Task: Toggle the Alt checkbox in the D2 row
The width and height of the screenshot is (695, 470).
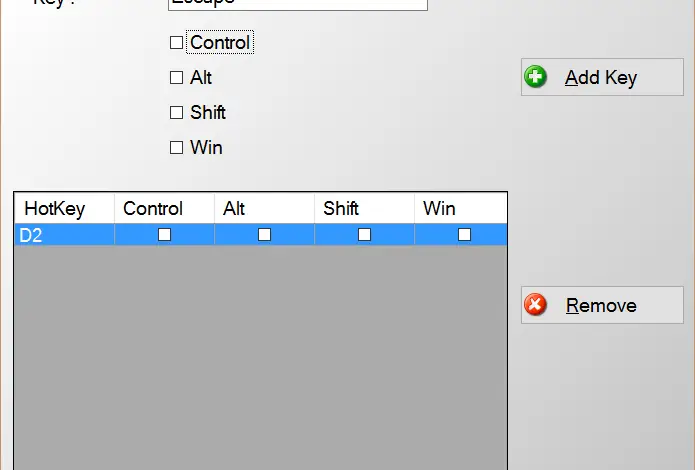Action: click(265, 235)
